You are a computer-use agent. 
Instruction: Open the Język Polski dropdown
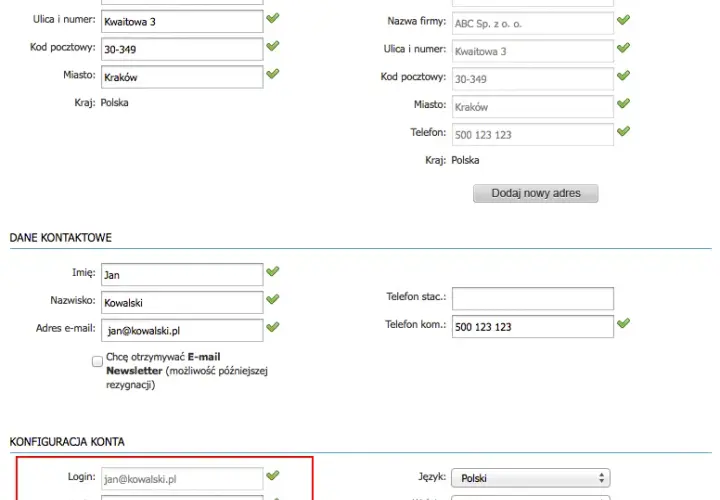pyautogui.click(x=531, y=478)
